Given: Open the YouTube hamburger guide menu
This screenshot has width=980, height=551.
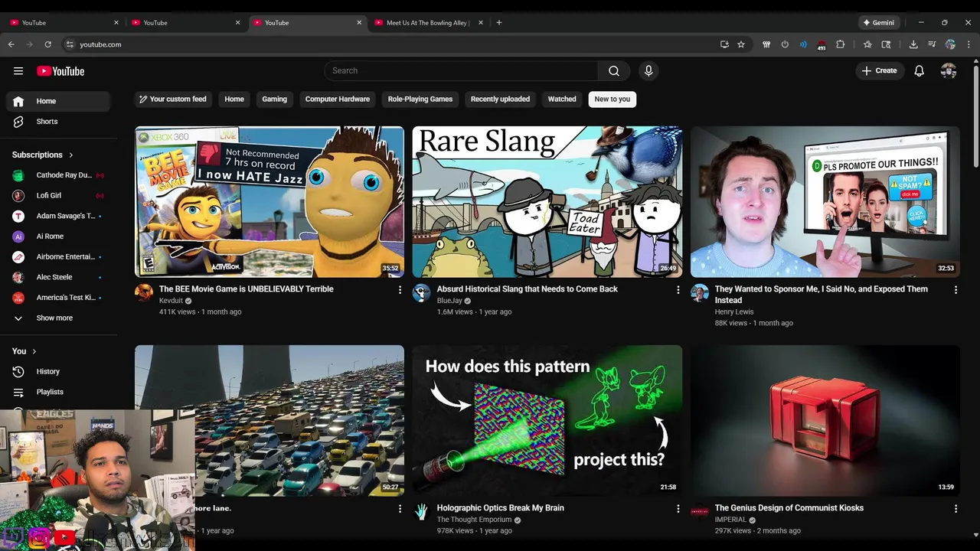Looking at the screenshot, I should (18, 71).
